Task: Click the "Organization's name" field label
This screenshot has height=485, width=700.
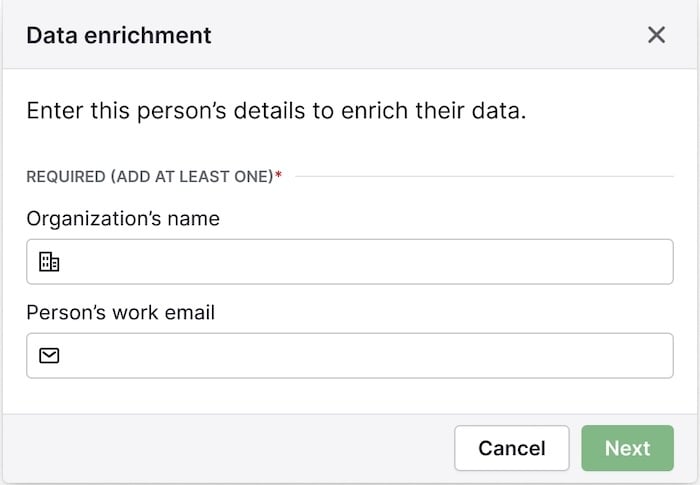Action: (123, 218)
